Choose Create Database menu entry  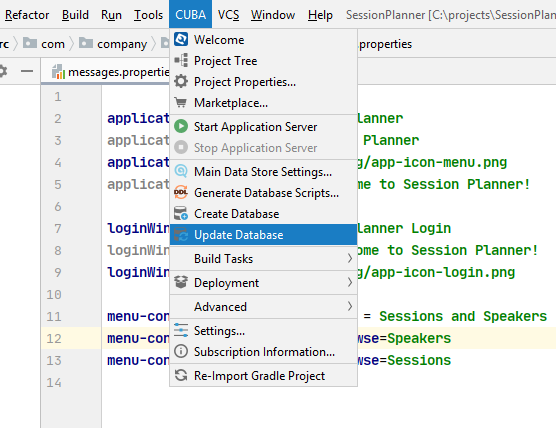(263, 214)
